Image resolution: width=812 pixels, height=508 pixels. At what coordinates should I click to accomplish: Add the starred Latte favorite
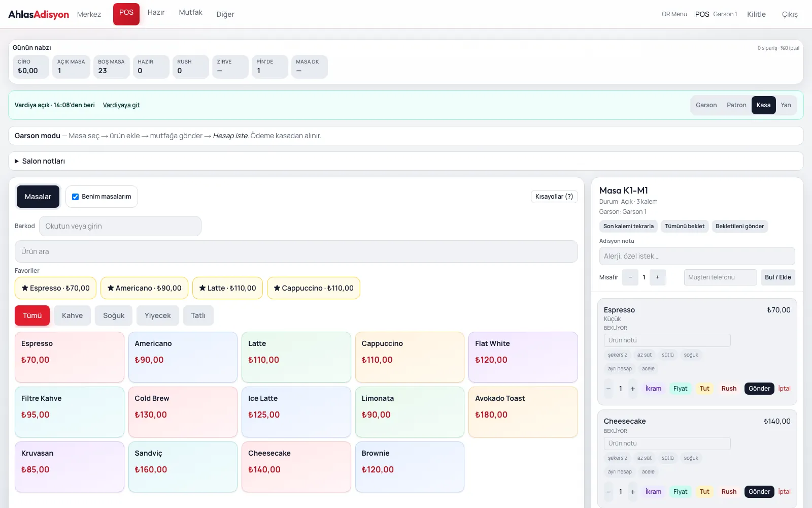[x=227, y=288]
